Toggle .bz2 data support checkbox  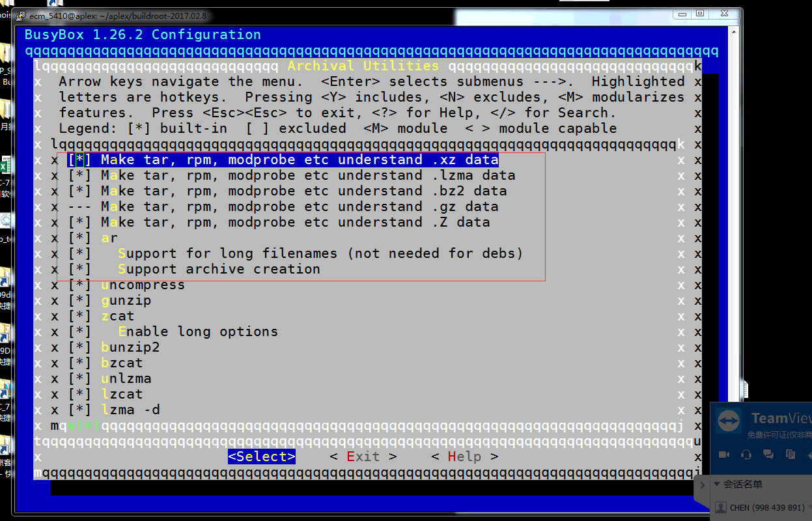tap(79, 191)
